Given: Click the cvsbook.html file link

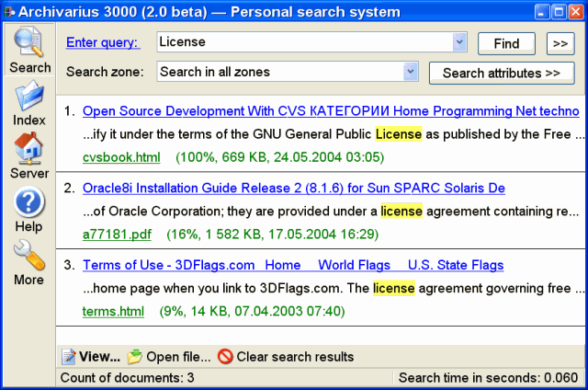Looking at the screenshot, I should [121, 157].
